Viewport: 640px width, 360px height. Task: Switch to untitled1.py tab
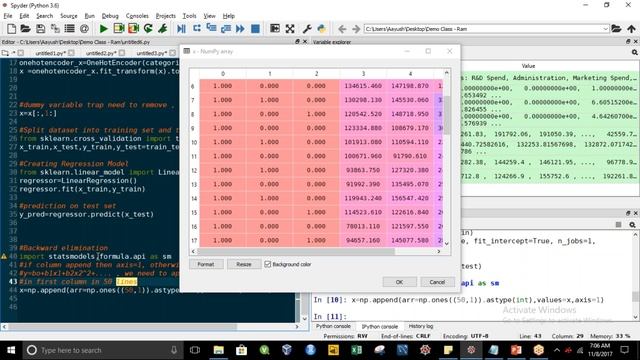[x=50, y=53]
